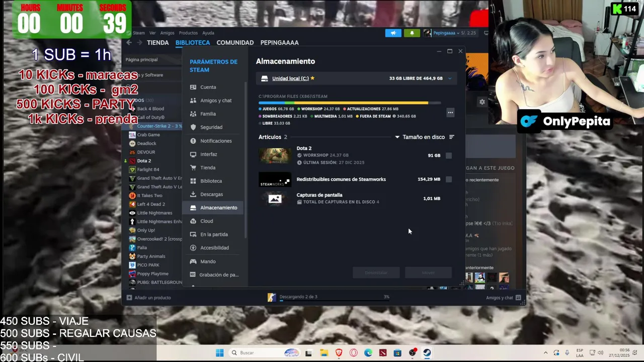
Task: Open Steam notifications bell
Action: [412, 33]
